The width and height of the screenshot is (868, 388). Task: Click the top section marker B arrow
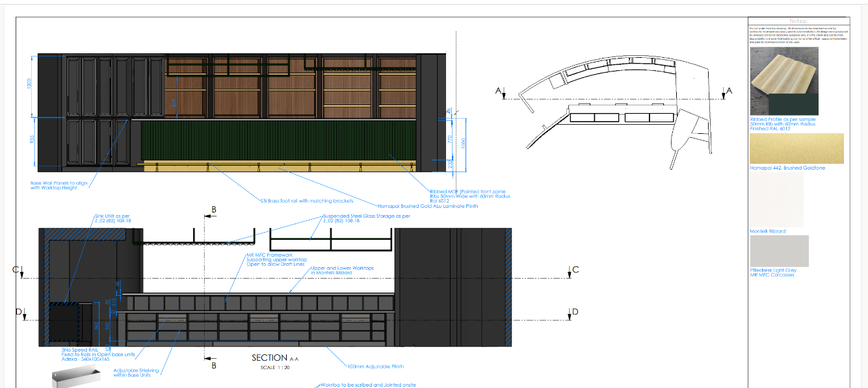coord(207,213)
